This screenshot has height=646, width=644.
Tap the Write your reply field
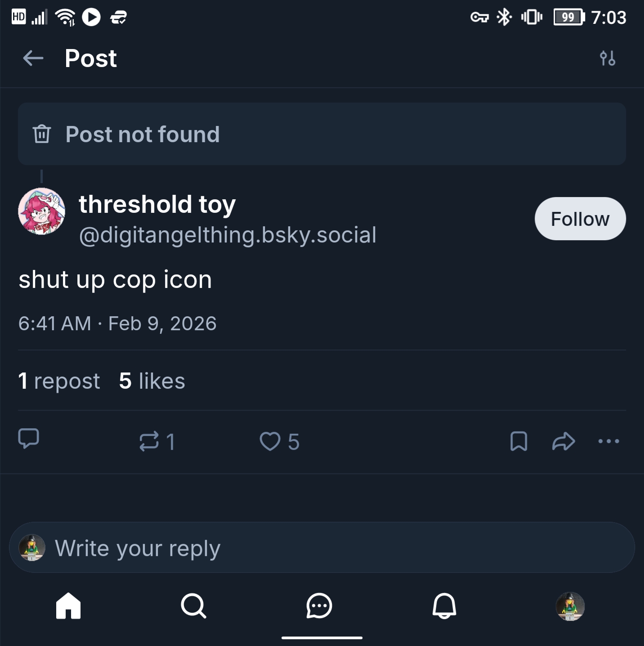322,547
